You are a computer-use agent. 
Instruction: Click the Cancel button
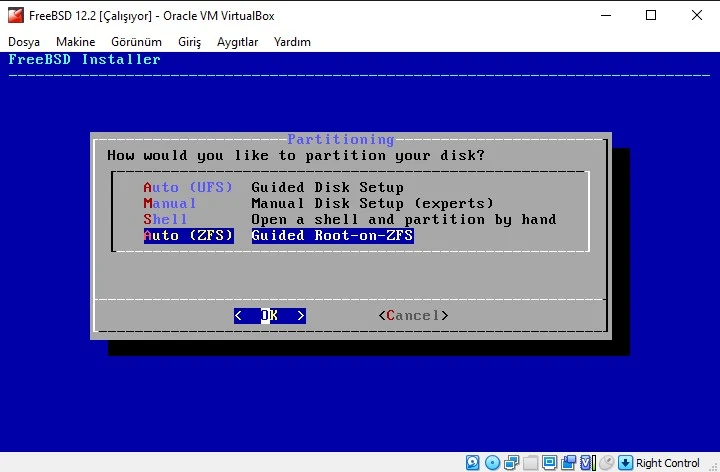pyautogui.click(x=413, y=315)
